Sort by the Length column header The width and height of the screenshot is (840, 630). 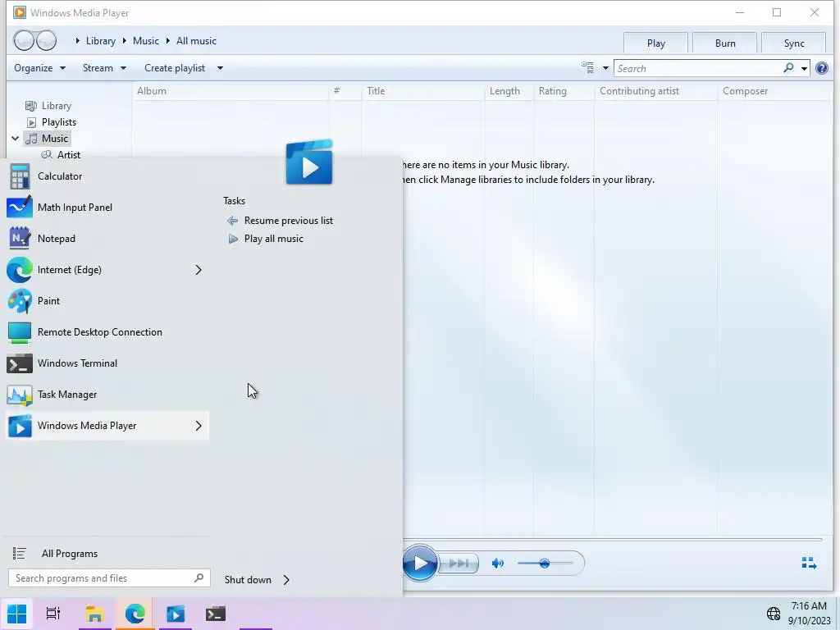pyautogui.click(x=509, y=91)
